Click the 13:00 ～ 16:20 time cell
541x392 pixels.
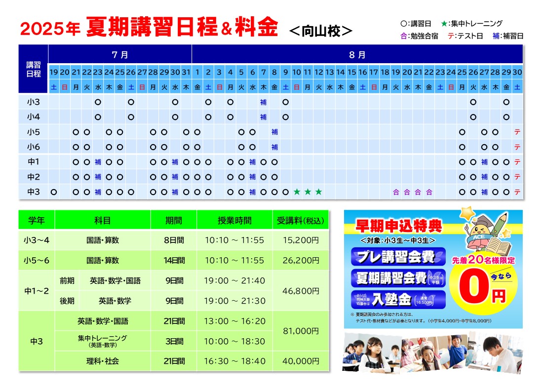point(234,321)
